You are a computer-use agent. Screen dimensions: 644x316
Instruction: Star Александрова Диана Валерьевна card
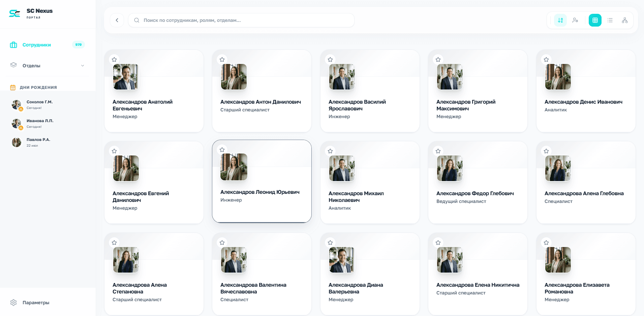point(330,243)
